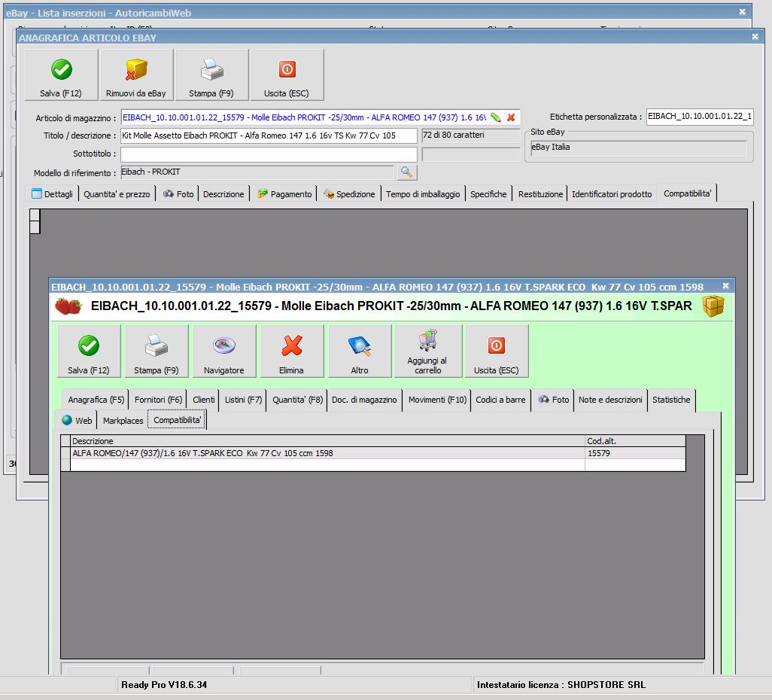Click the Articolo di magazzino field

pyautogui.click(x=304, y=117)
